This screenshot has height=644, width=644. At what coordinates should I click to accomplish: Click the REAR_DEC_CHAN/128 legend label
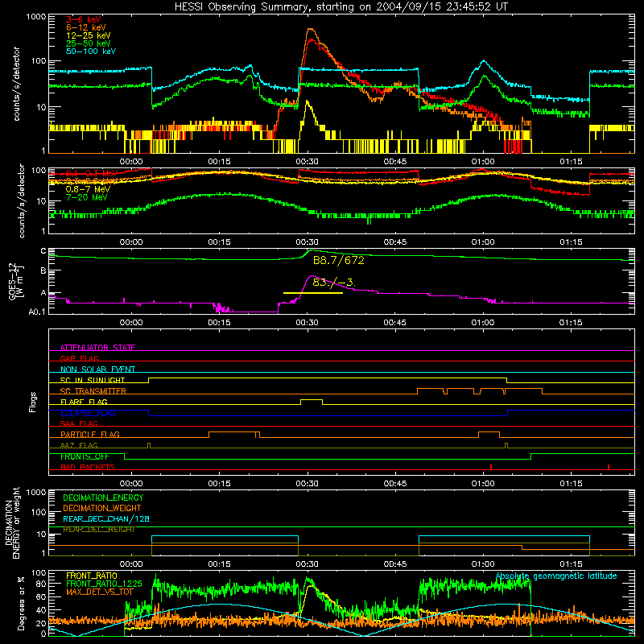tap(106, 518)
